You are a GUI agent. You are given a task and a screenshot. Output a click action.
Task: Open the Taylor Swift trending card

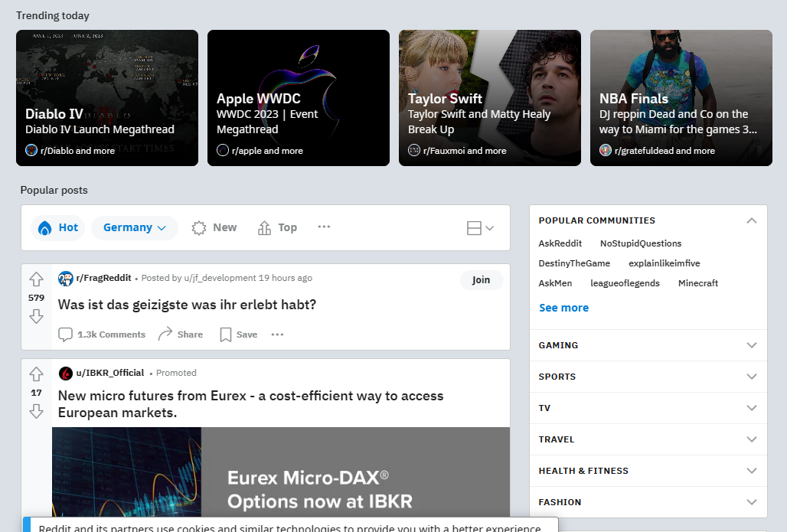490,98
